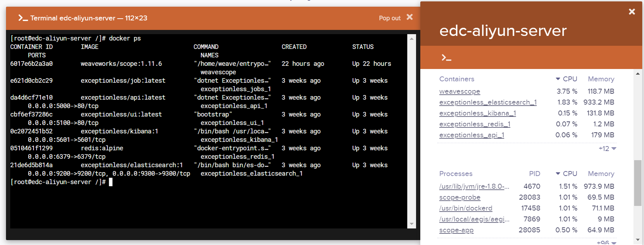The image size is (644, 245).
Task: Click the details panel scrollbar thumb
Action: [638, 183]
